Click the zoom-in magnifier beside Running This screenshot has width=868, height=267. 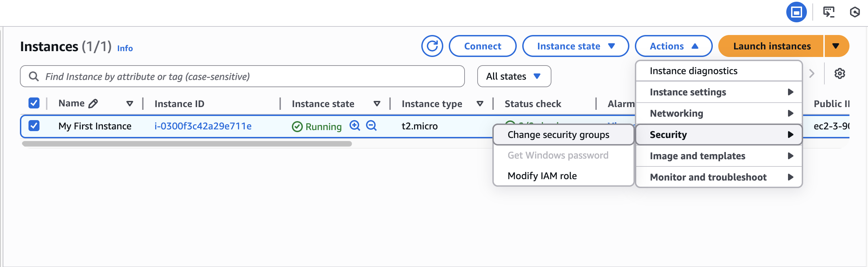tap(355, 126)
